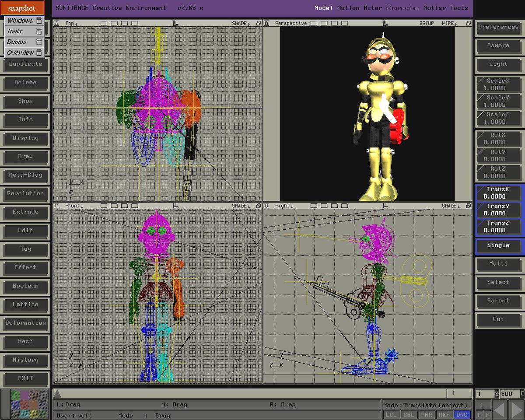Select the cyan swatch in the layer palette

[x=24, y=413]
